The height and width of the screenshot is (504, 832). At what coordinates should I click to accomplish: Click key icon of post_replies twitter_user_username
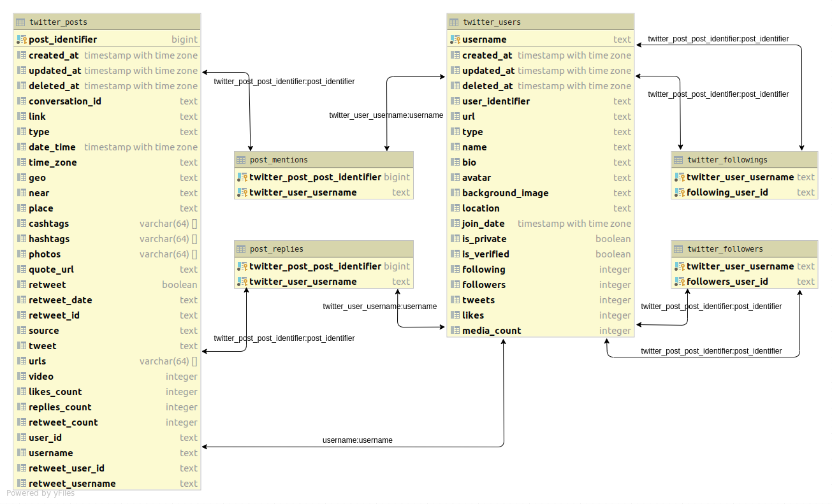(x=242, y=282)
